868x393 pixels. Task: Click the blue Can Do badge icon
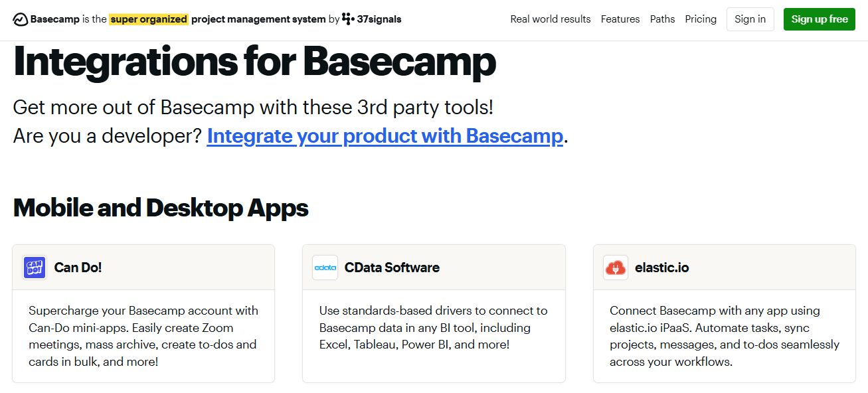click(34, 267)
